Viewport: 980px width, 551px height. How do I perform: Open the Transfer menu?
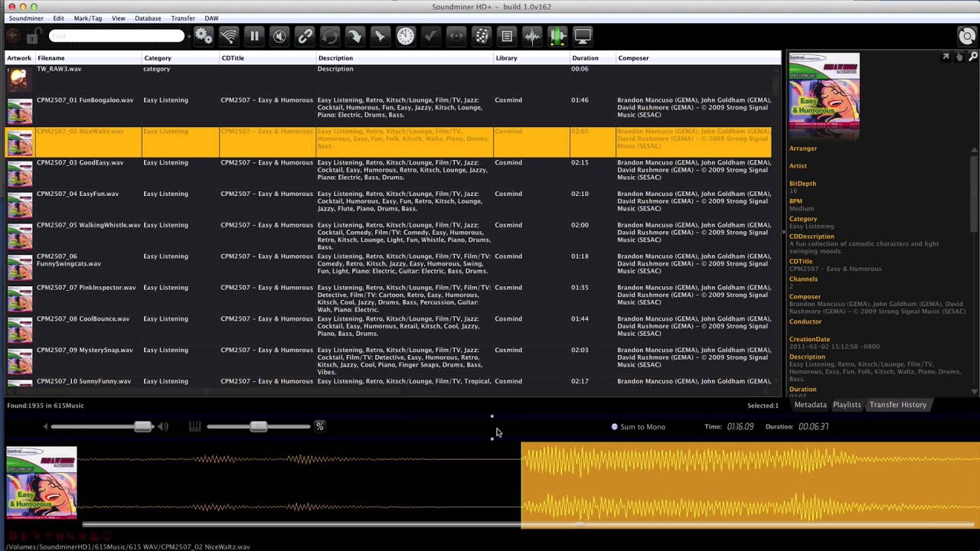(x=183, y=18)
